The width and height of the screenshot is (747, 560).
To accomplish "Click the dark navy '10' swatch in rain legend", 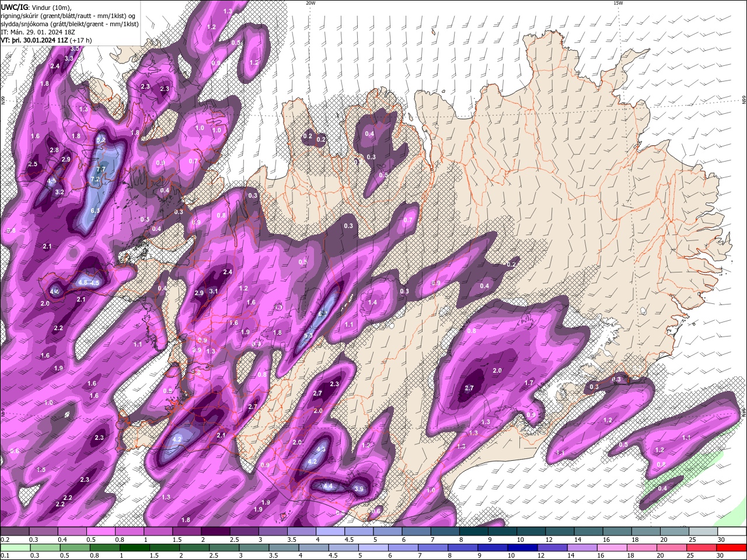I will (x=521, y=548).
